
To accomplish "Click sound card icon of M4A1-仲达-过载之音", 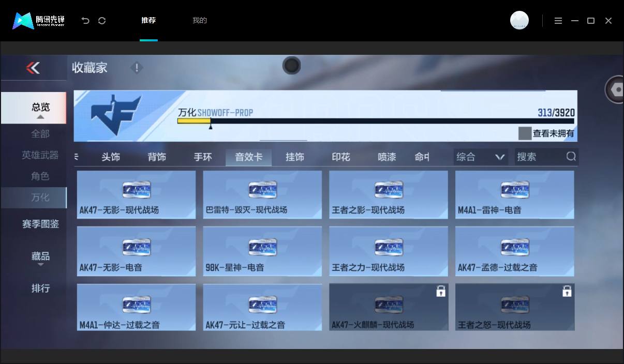I will click(137, 305).
